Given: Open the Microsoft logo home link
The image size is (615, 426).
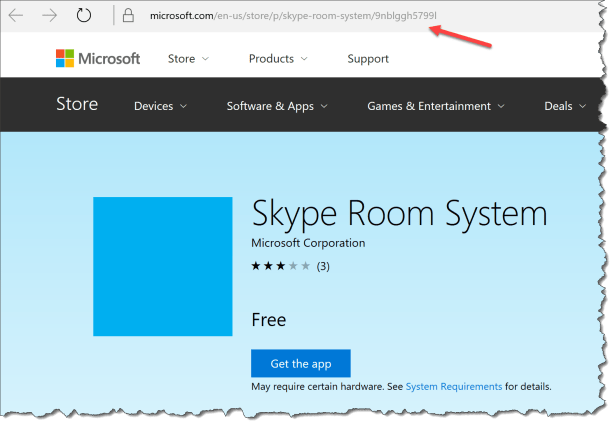Looking at the screenshot, I should tap(98, 58).
